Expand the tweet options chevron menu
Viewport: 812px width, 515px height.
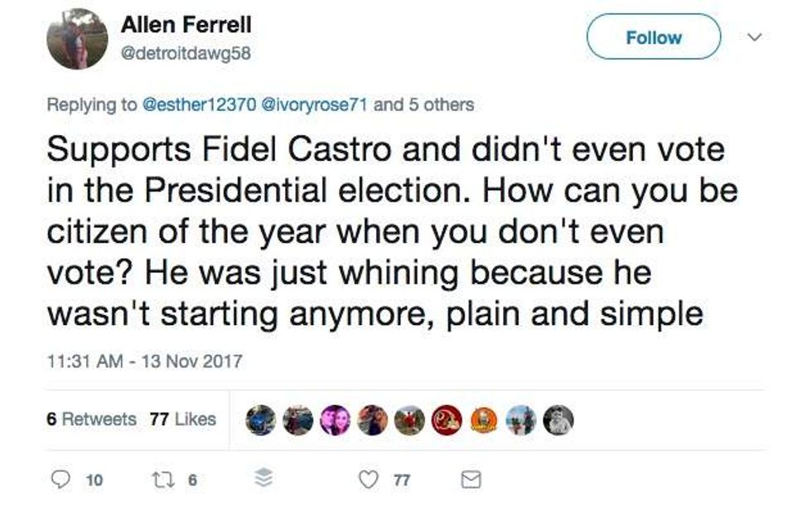[x=754, y=37]
